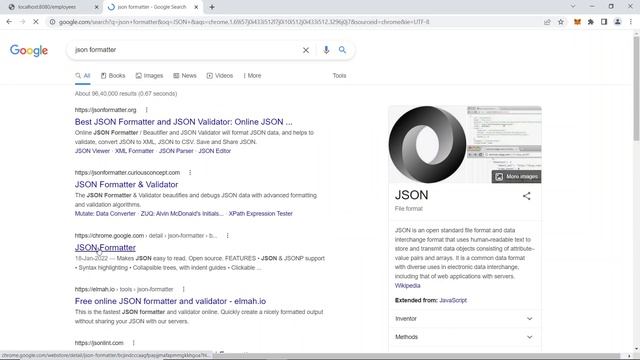Clear the search box with X icon
640x360 pixels.
tap(306, 50)
